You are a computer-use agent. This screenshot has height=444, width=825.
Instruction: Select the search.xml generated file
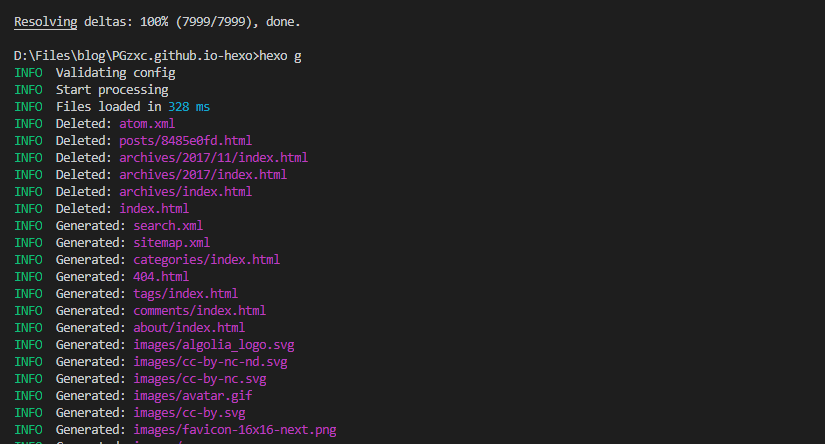(x=168, y=226)
